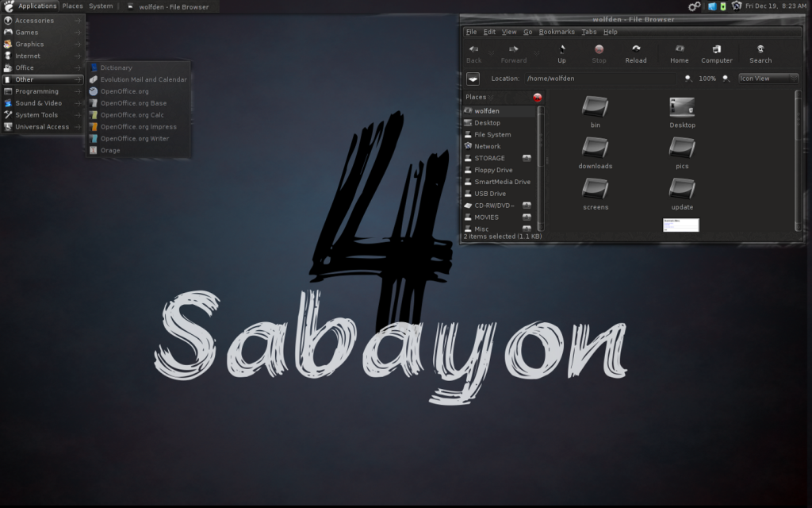Open Home folder from the toolbar
812x508 pixels.
(679, 53)
